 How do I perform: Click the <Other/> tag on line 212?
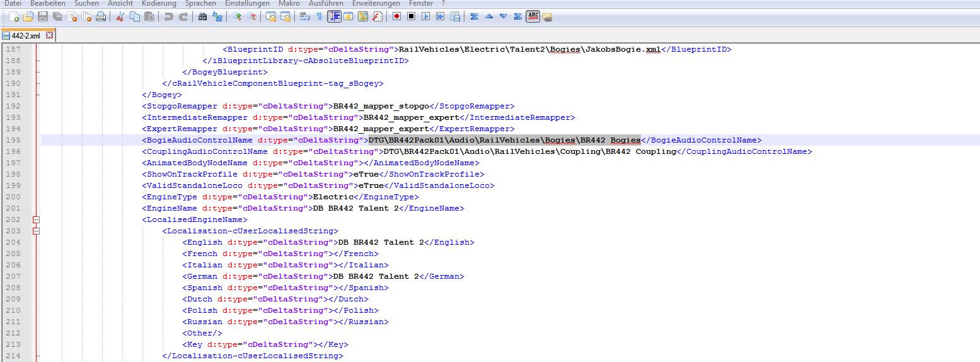tap(202, 333)
